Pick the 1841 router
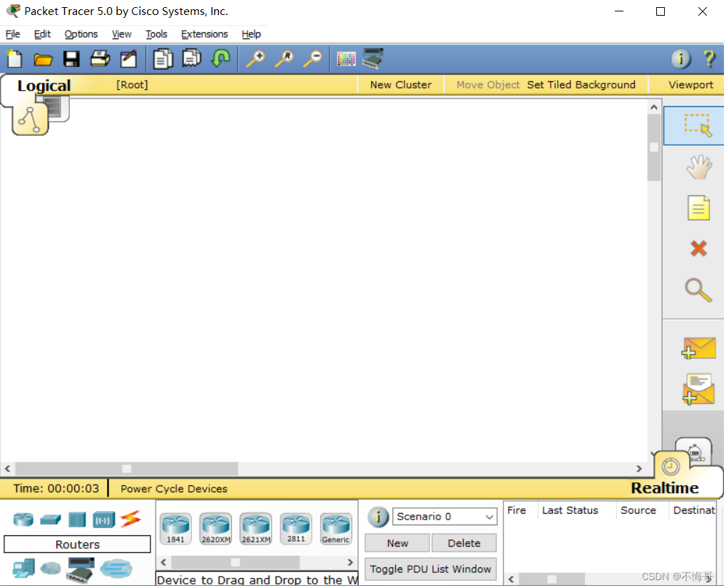 [175, 529]
